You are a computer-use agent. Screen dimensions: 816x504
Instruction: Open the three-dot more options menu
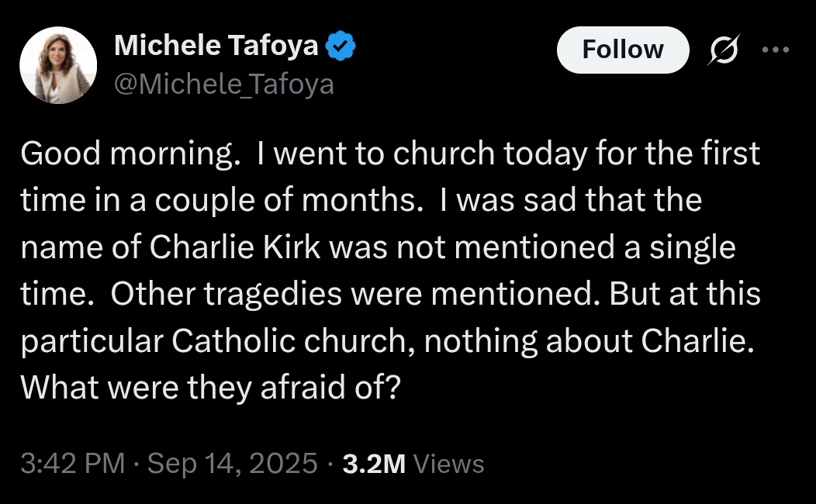(776, 50)
